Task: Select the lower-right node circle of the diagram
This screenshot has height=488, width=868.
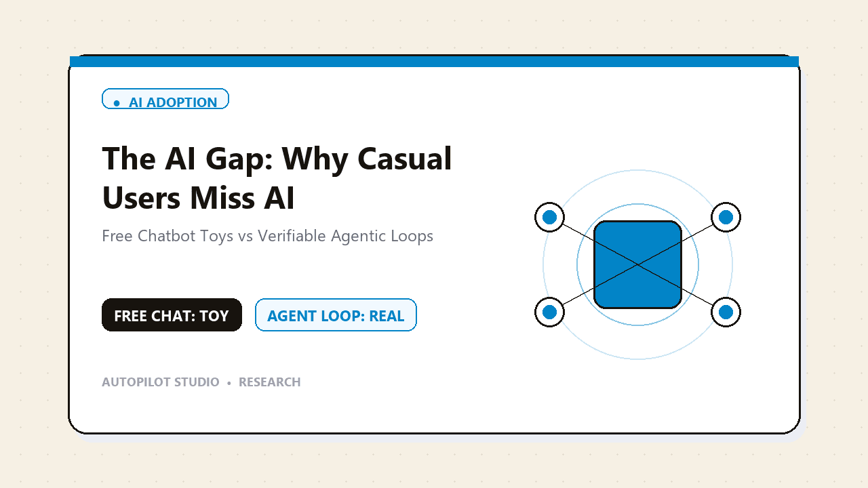Action: (726, 312)
